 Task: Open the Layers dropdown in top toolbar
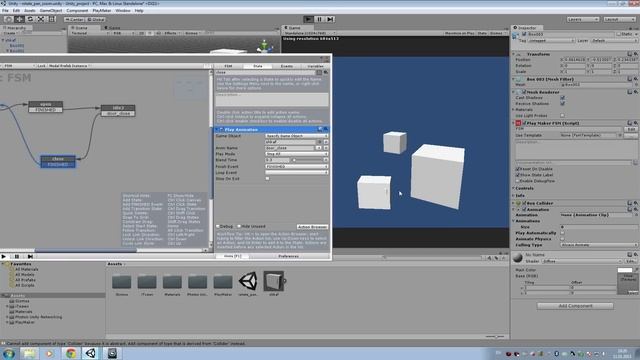click(x=583, y=19)
